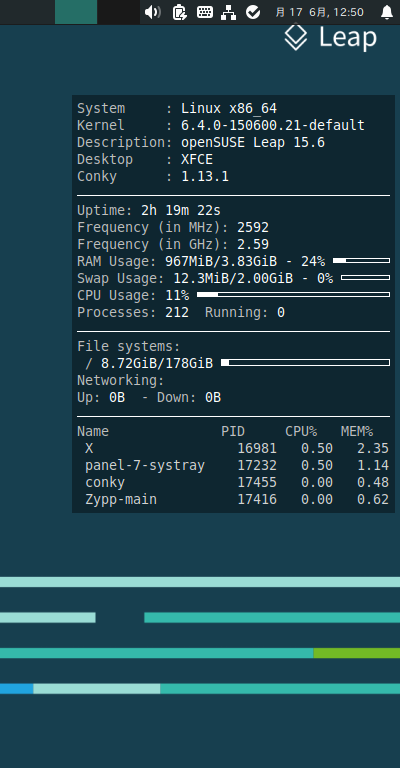
Task: Select the panel-7-systray process row
Action: (x=233, y=465)
